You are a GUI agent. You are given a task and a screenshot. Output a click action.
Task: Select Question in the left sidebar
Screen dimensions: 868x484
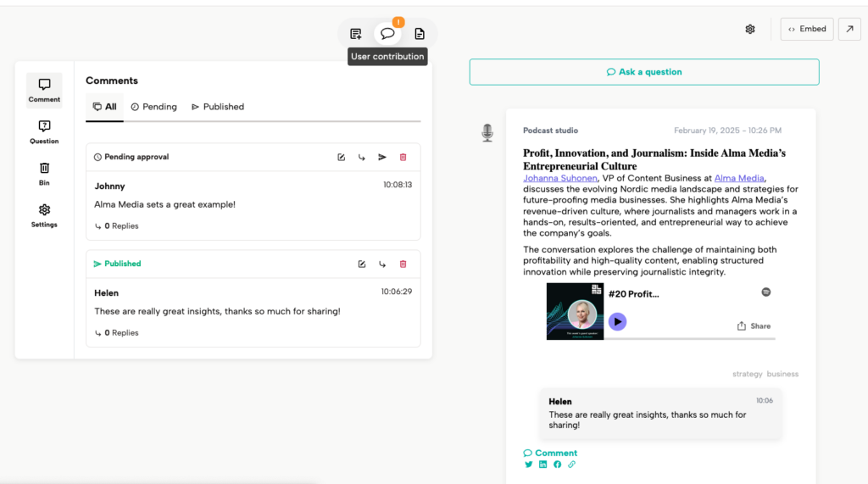[x=44, y=132]
